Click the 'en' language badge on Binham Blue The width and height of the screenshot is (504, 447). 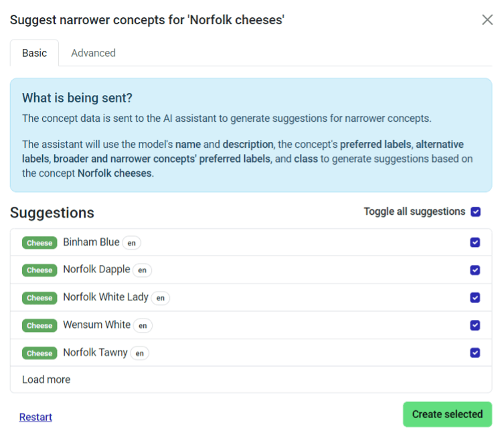pos(132,244)
